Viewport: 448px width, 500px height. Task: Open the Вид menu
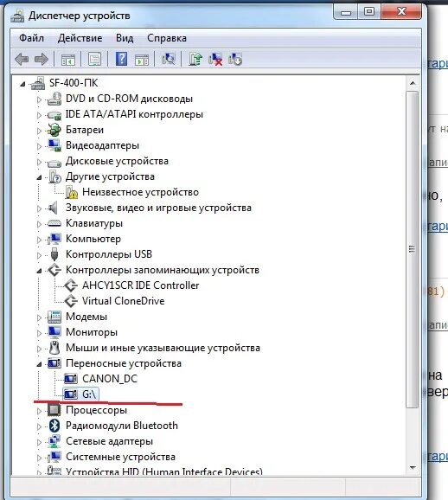click(x=125, y=38)
